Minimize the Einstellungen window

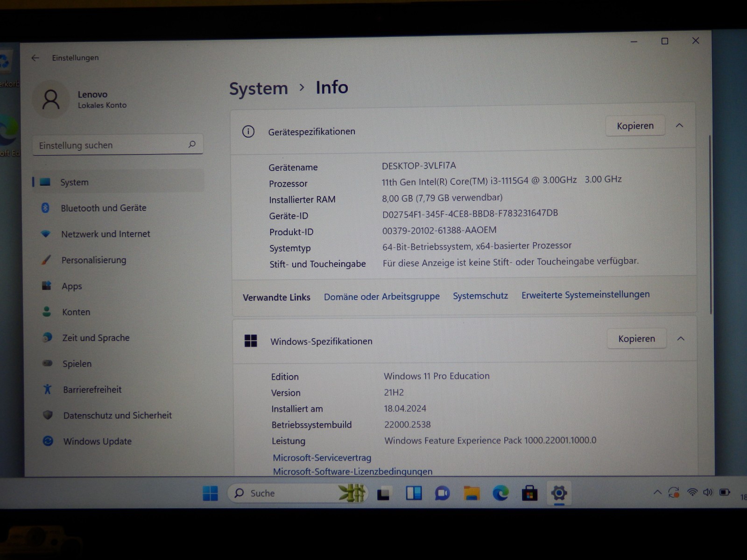coord(634,42)
